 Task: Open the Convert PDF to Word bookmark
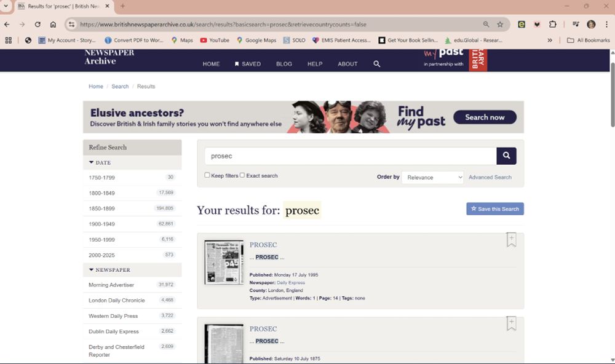tap(134, 40)
